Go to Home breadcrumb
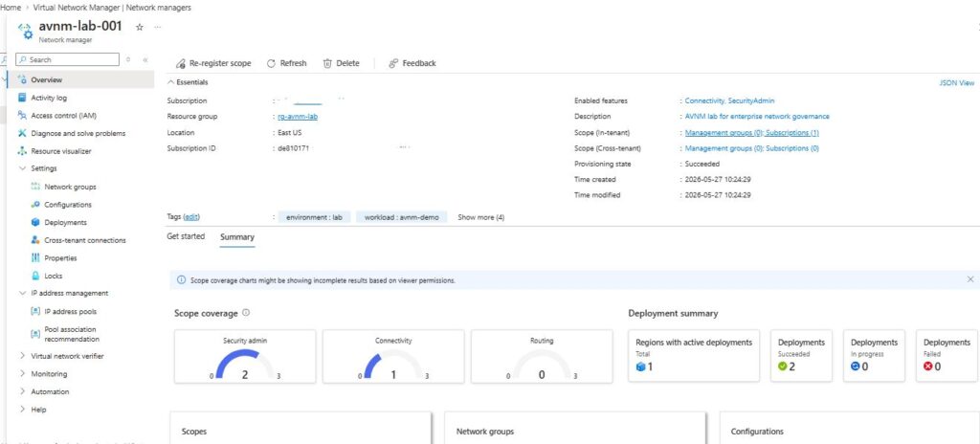 point(10,8)
